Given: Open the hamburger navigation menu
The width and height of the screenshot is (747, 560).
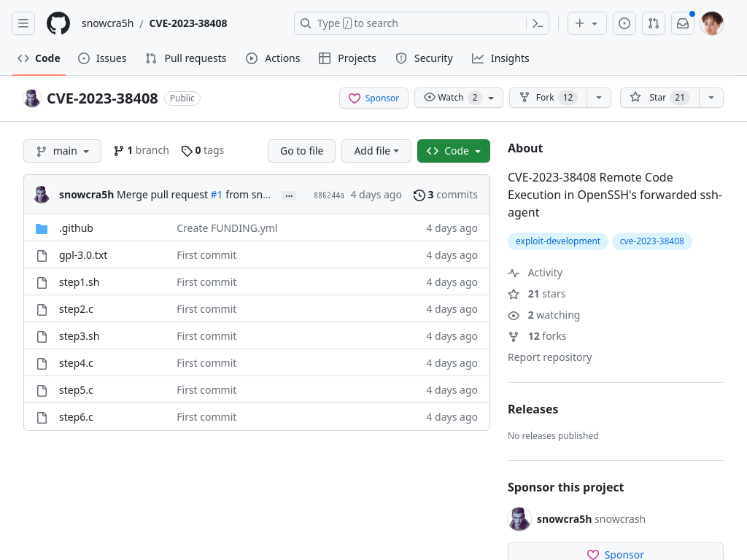Looking at the screenshot, I should (23, 23).
